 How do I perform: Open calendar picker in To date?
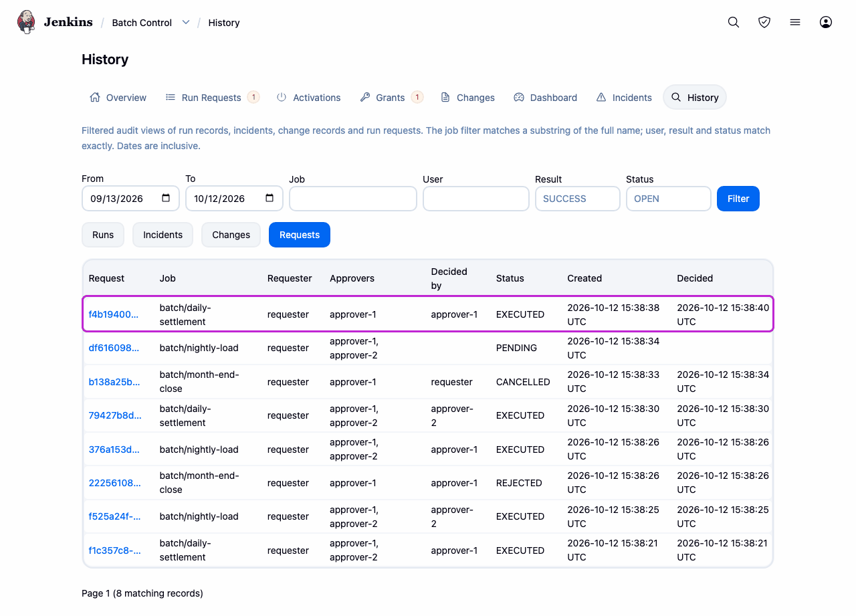(x=270, y=198)
